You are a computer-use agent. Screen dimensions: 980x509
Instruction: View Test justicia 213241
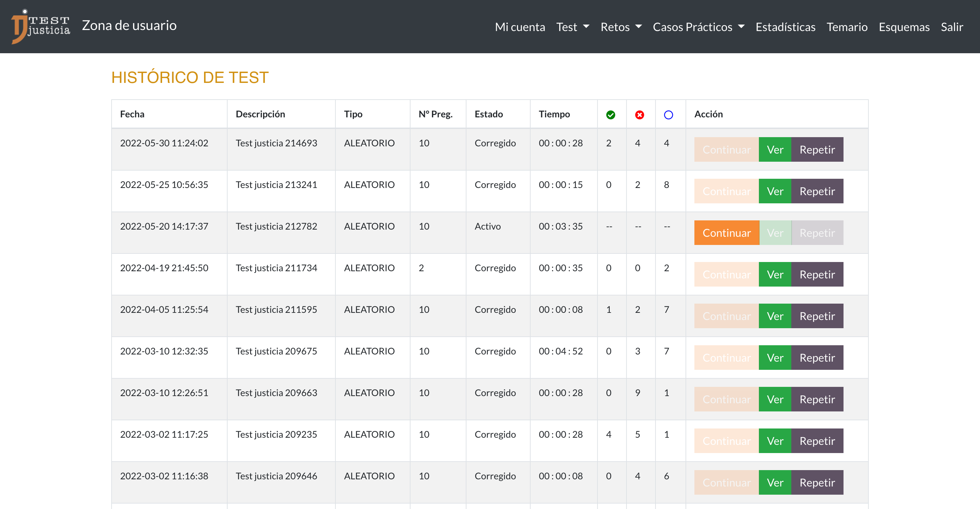click(x=775, y=191)
